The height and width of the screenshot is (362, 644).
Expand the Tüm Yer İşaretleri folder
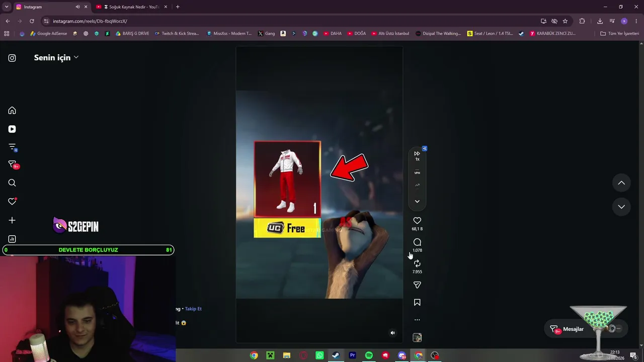(x=619, y=34)
